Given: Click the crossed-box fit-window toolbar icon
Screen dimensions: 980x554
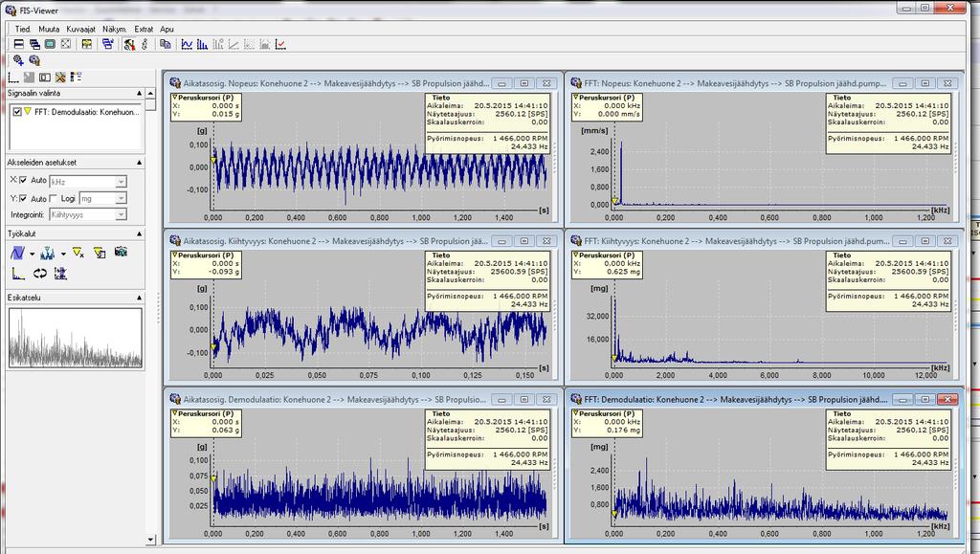Looking at the screenshot, I should click(66, 44).
